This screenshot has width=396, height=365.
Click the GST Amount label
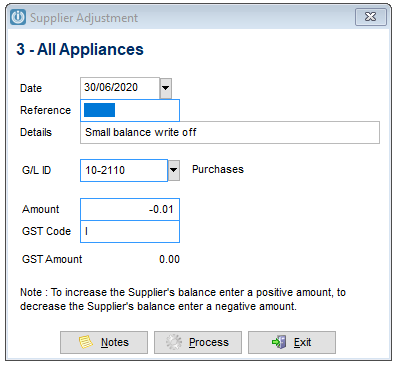tap(52, 259)
